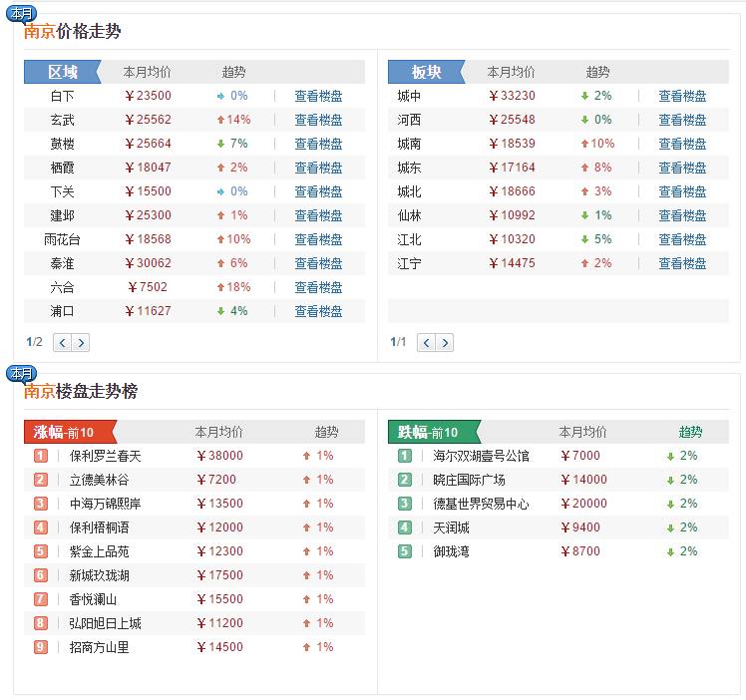The image size is (746, 700).
Task: Open 查看楼盘 link for 浦口 district
Action: [x=318, y=311]
